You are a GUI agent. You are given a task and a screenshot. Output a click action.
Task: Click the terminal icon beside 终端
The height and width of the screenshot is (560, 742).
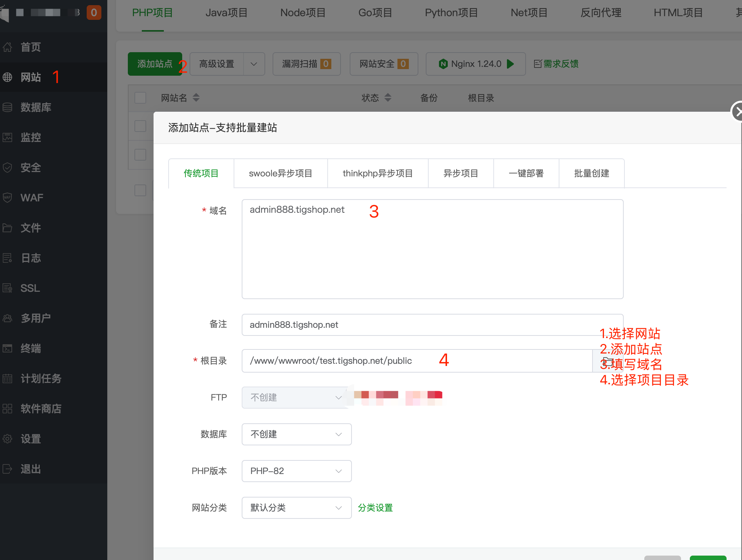click(7, 348)
